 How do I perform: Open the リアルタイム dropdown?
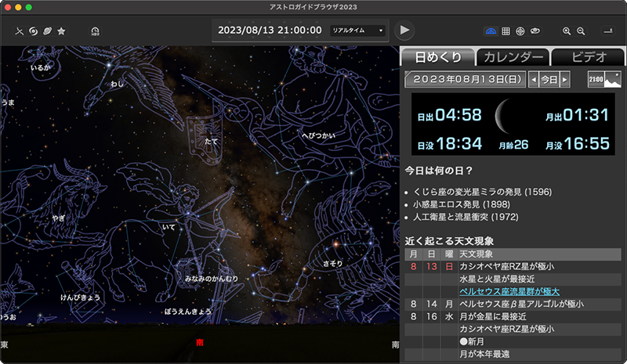tap(357, 31)
